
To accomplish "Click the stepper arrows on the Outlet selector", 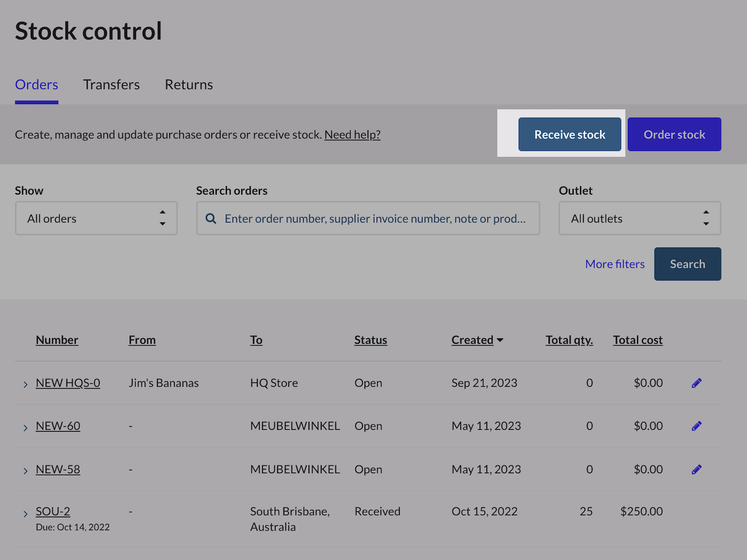I will click(x=706, y=218).
